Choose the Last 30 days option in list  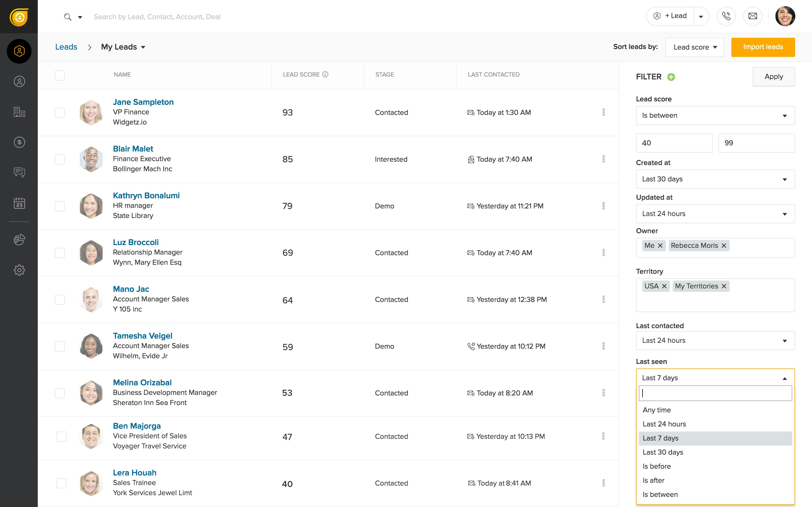click(x=663, y=452)
